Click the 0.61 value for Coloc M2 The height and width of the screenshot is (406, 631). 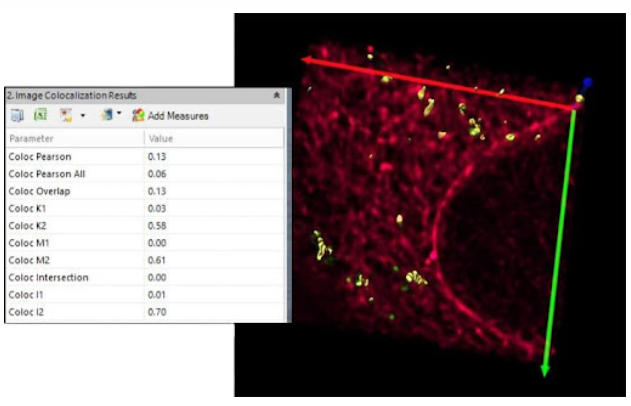tap(157, 260)
